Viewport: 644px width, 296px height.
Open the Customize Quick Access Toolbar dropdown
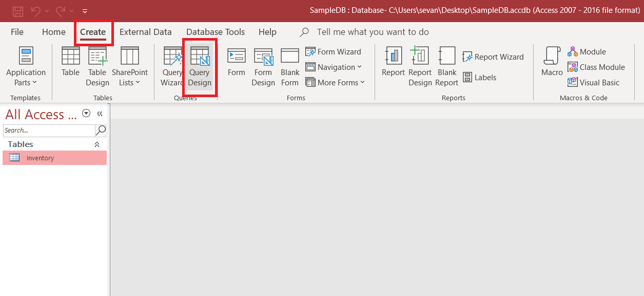pos(85,11)
